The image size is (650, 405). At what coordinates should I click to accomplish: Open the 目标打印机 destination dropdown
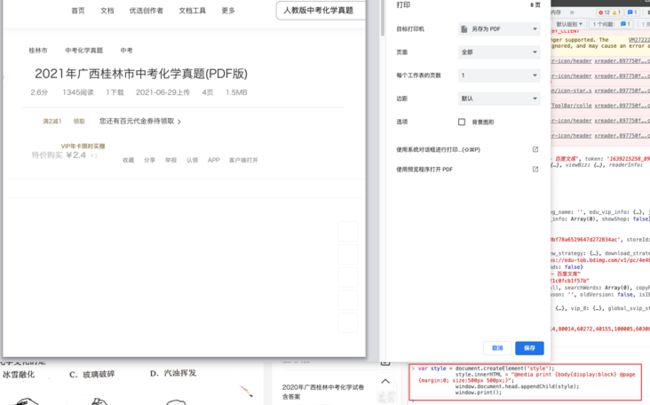pos(499,29)
